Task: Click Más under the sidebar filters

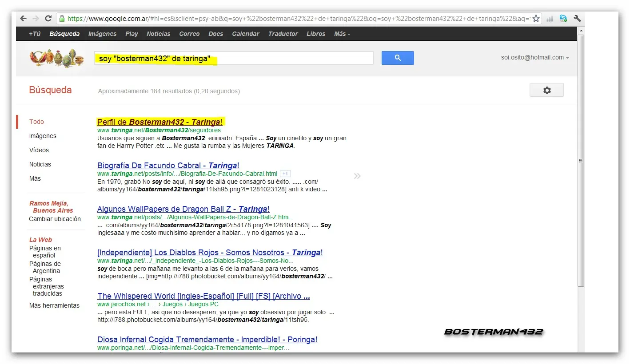Action: click(35, 178)
